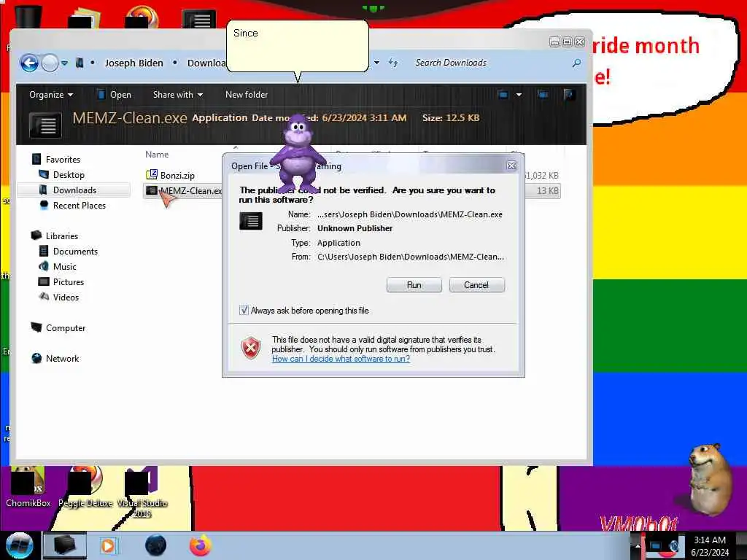Toggle the preview pane icon
The height and width of the screenshot is (560, 747).
pyautogui.click(x=543, y=95)
